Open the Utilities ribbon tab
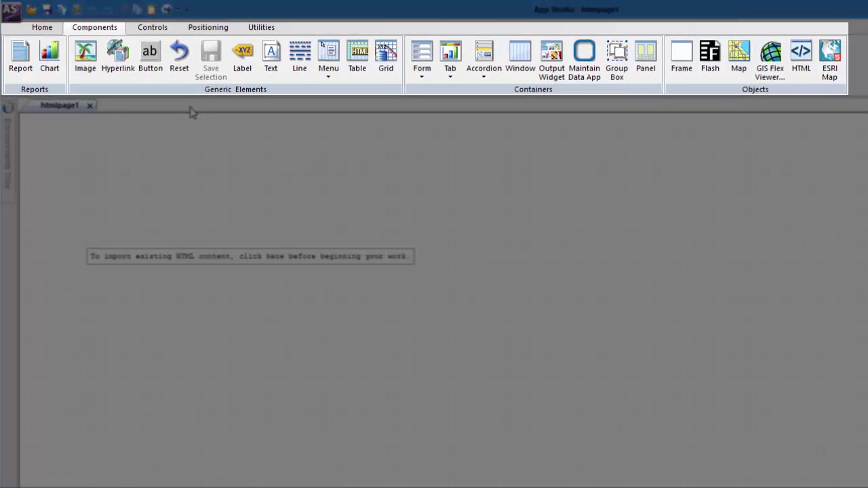The image size is (868, 488). [x=261, y=27]
